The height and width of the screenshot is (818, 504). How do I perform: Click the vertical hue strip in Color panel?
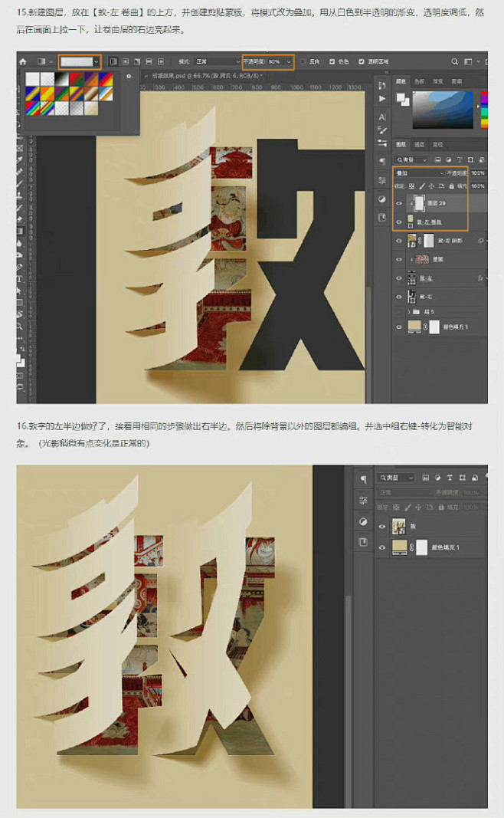click(484, 110)
